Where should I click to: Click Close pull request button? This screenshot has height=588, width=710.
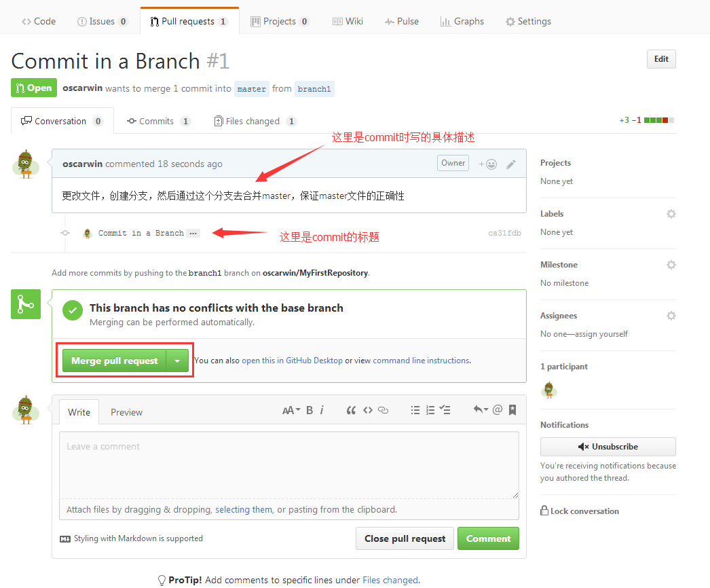click(405, 538)
